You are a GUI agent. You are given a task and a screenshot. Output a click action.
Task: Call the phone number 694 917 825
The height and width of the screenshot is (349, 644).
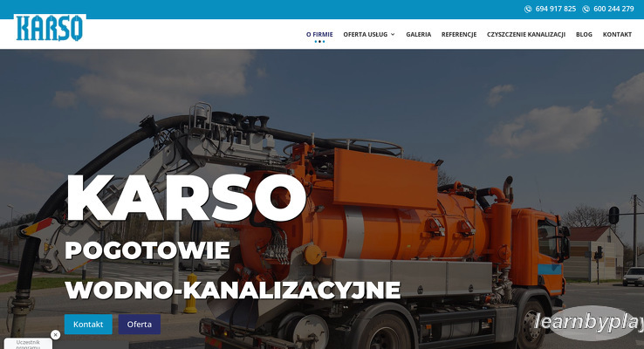[x=556, y=9]
